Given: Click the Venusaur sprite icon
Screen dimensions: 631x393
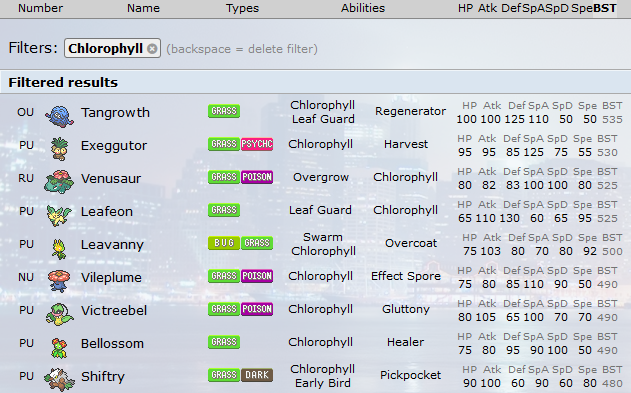Looking at the screenshot, I should (59, 182).
